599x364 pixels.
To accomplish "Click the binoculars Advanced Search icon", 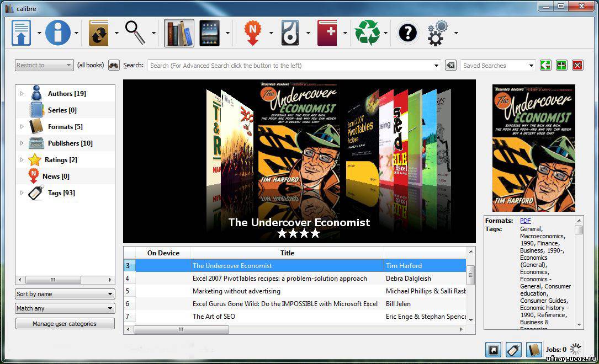I will [114, 65].
